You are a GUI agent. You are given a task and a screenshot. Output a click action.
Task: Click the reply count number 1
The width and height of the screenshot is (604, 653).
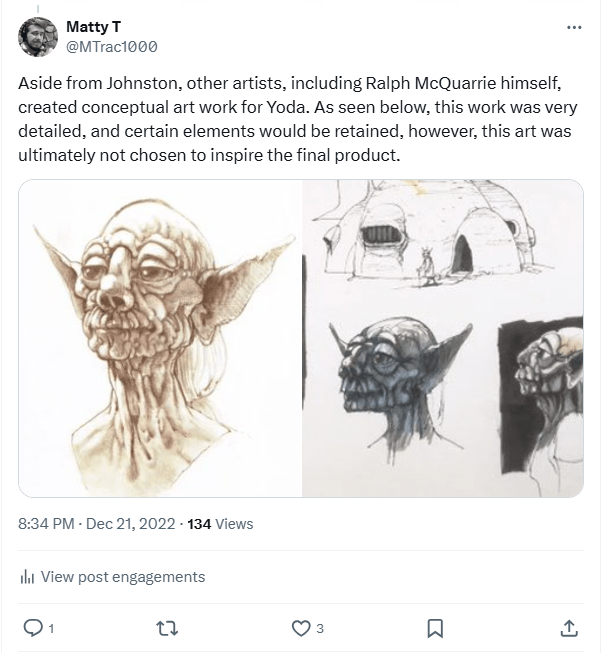[x=51, y=629]
